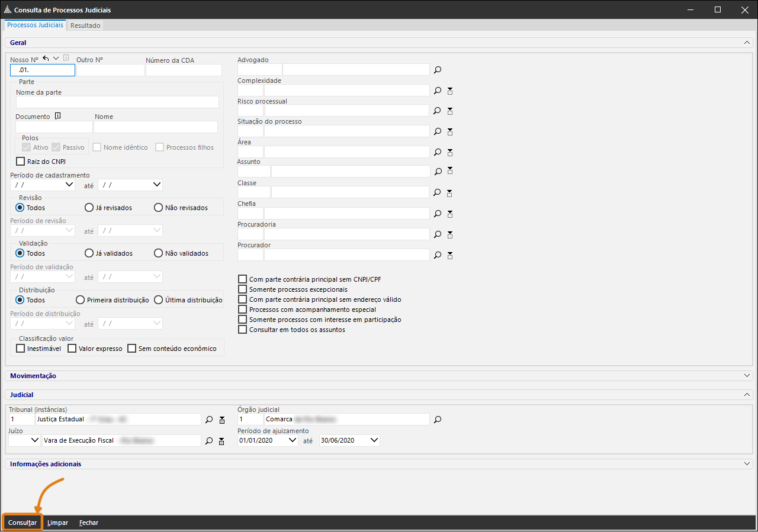The image size is (758, 532).
Task: Open the Situação do processo search icon
Action: click(438, 131)
